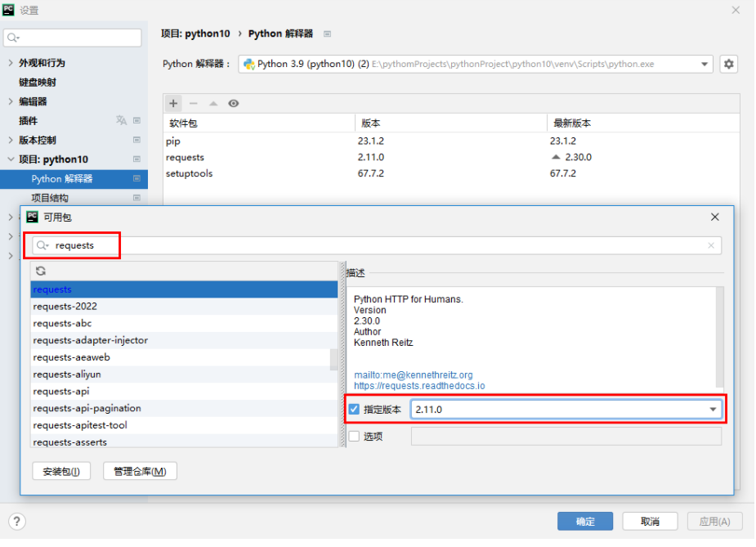Click the 软件包 column header

[259, 123]
